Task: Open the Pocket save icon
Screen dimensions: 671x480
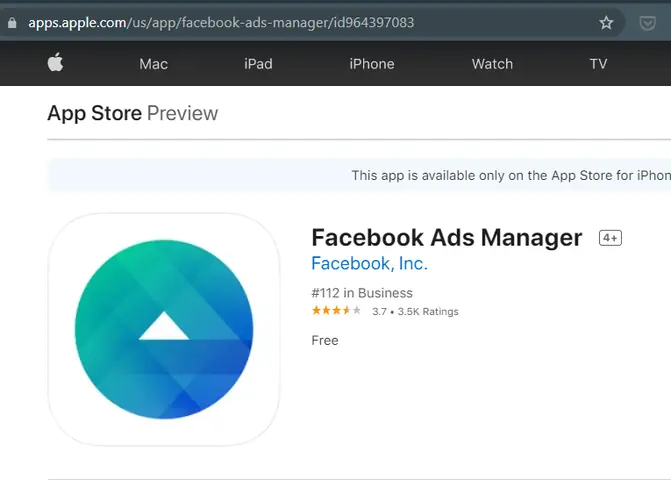Action: tap(647, 23)
